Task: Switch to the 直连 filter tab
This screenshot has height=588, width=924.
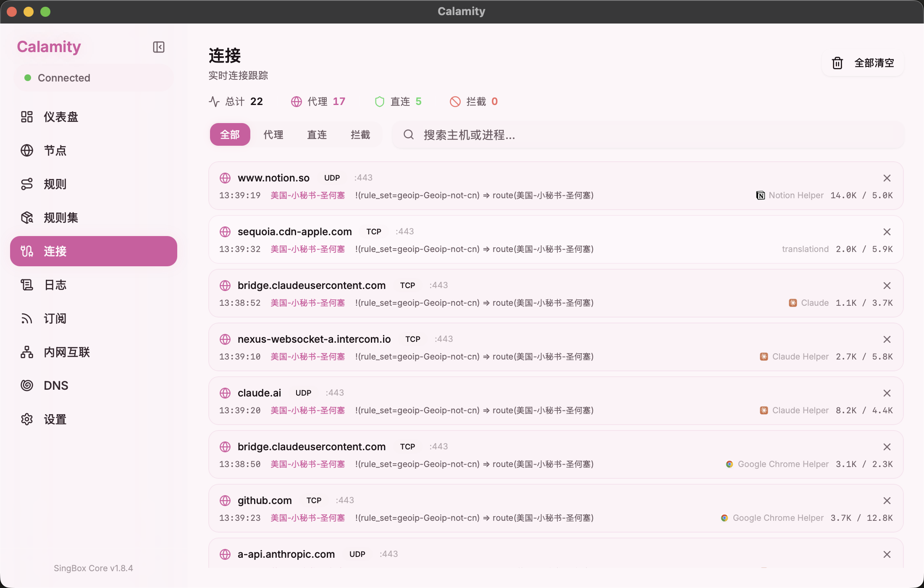Action: coord(317,135)
